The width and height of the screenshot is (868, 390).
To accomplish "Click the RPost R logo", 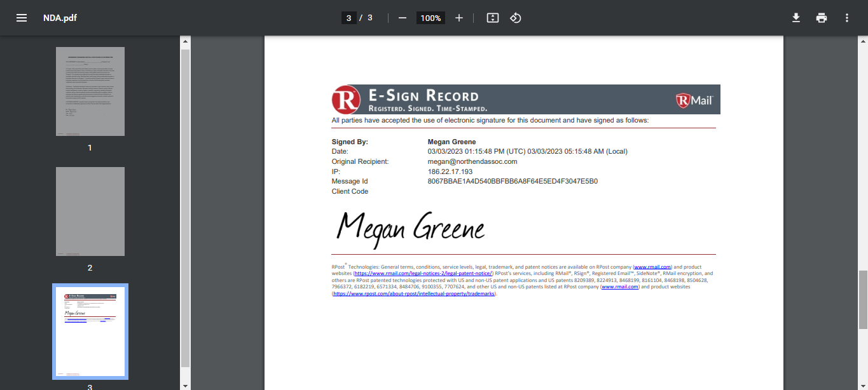I will coord(346,100).
